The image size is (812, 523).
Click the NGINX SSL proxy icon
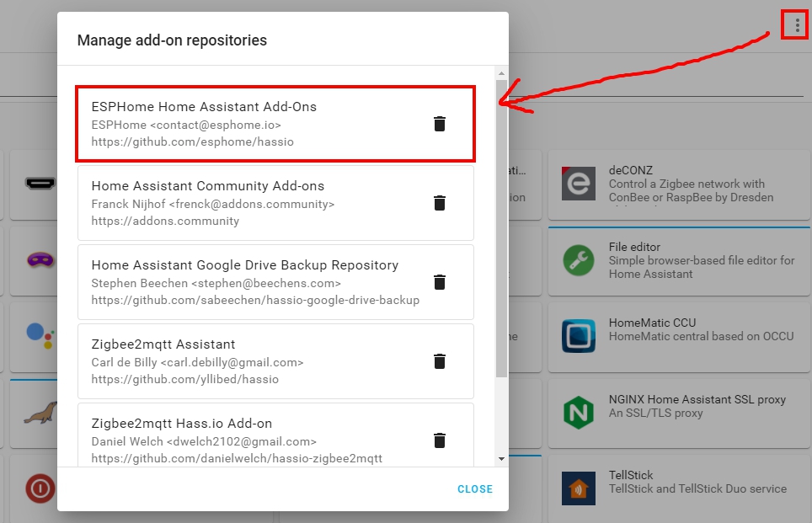pos(579,413)
